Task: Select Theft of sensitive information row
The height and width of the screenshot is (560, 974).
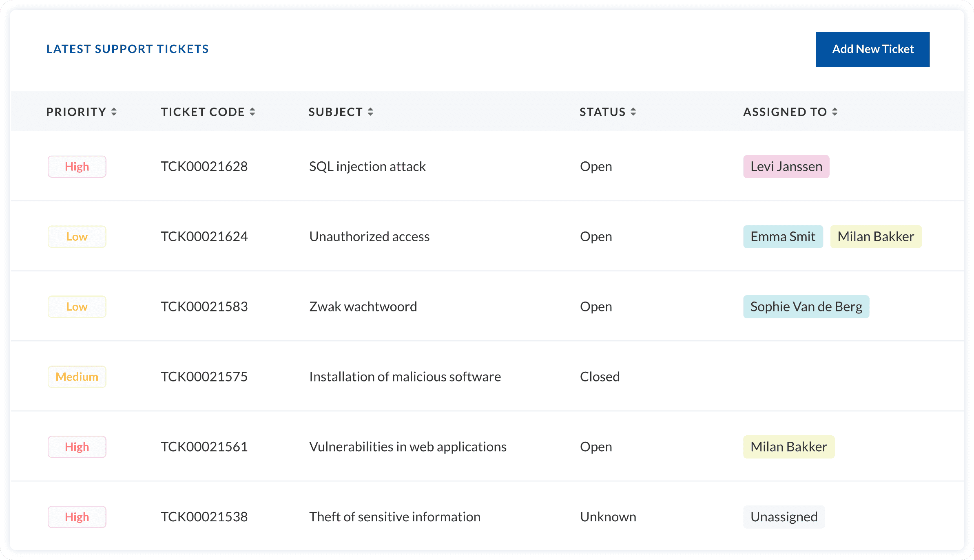Action: click(x=394, y=517)
